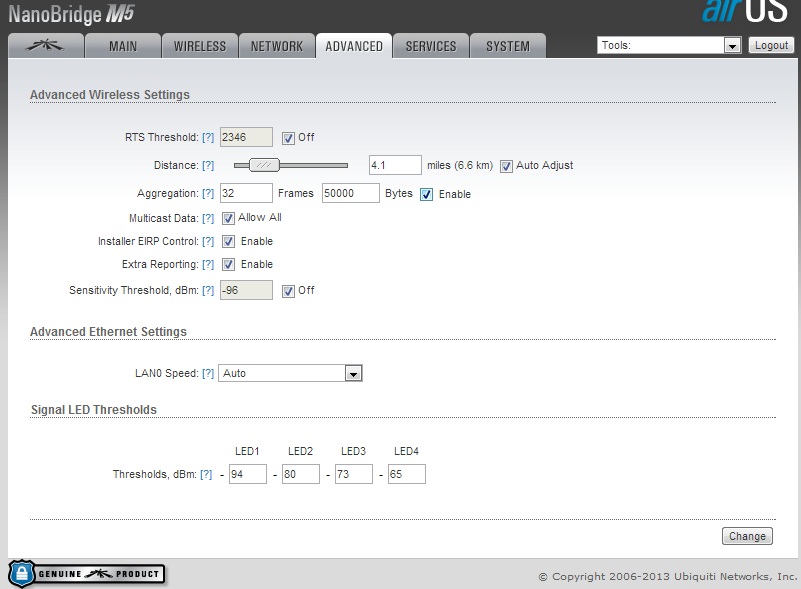The image size is (801, 589).
Task: Expand the Tools dropdown
Action: pos(669,45)
